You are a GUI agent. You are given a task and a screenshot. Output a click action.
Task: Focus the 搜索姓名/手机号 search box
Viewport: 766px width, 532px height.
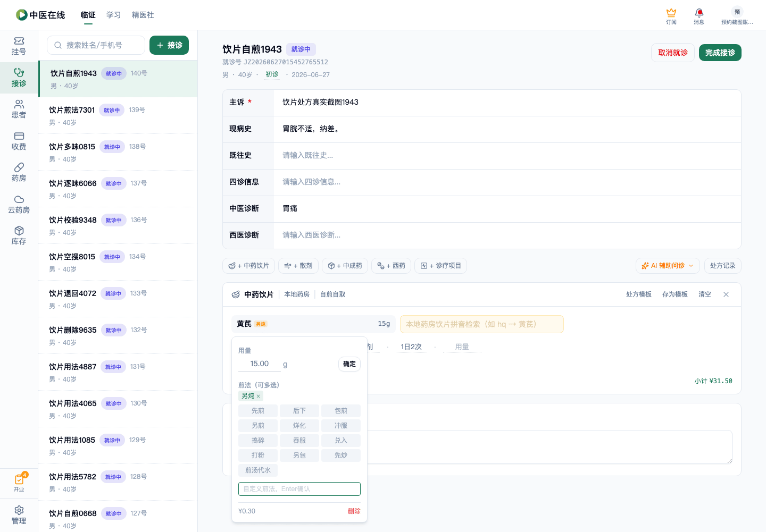coord(96,45)
